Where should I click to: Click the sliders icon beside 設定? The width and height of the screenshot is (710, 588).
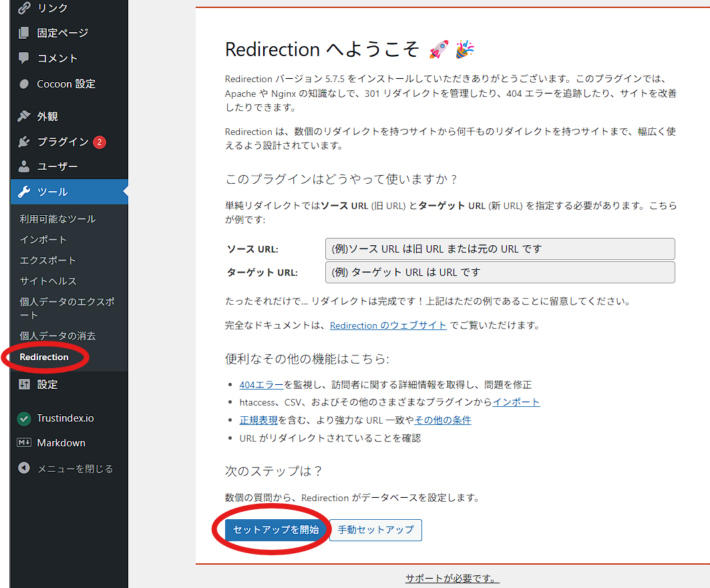(24, 384)
